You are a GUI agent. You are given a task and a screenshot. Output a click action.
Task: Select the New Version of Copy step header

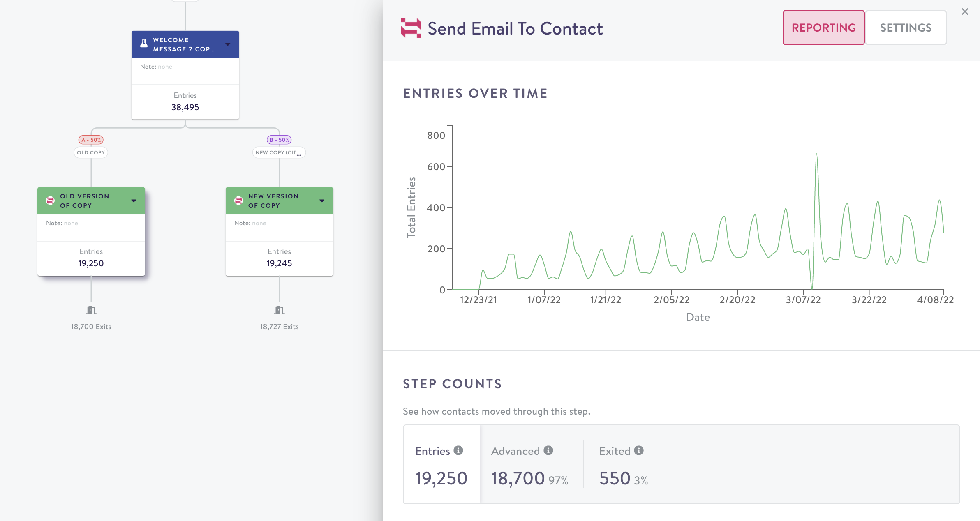tap(279, 201)
